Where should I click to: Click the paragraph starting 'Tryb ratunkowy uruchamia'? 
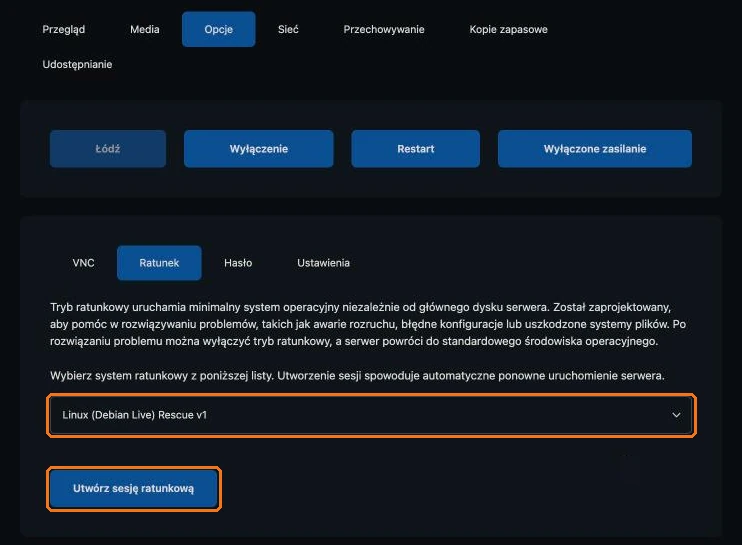click(x=368, y=324)
